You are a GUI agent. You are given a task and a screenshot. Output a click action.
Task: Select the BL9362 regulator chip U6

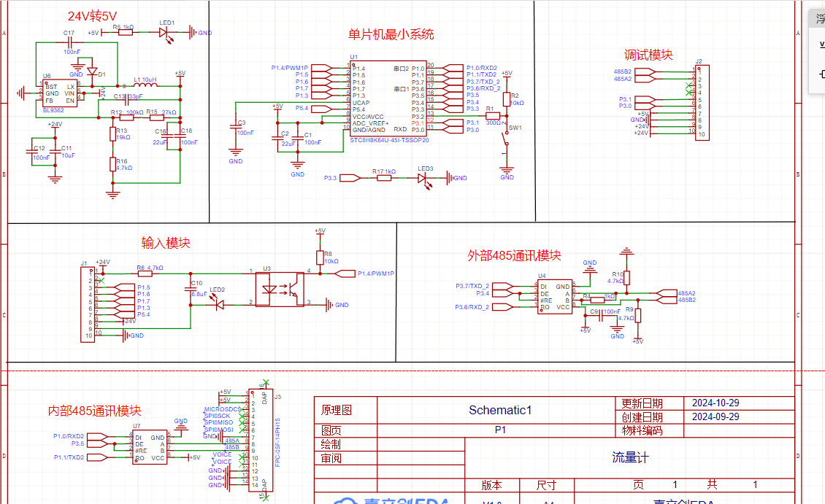point(60,93)
